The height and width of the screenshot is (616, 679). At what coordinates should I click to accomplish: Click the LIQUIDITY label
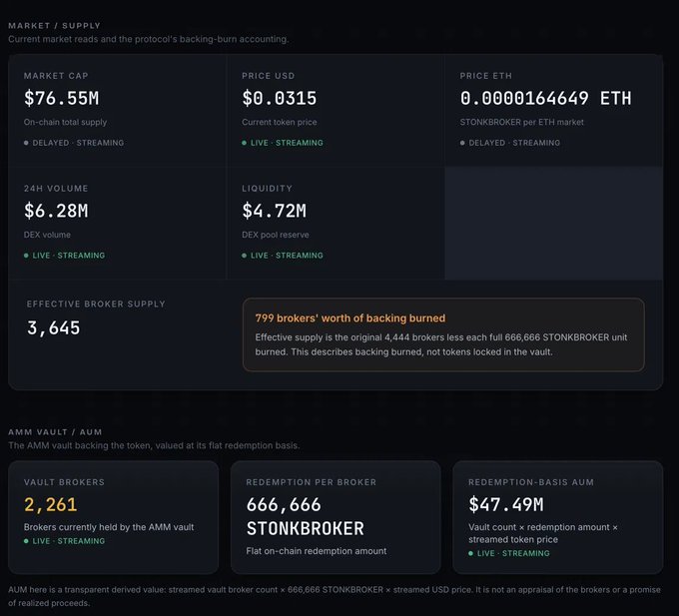click(x=268, y=189)
